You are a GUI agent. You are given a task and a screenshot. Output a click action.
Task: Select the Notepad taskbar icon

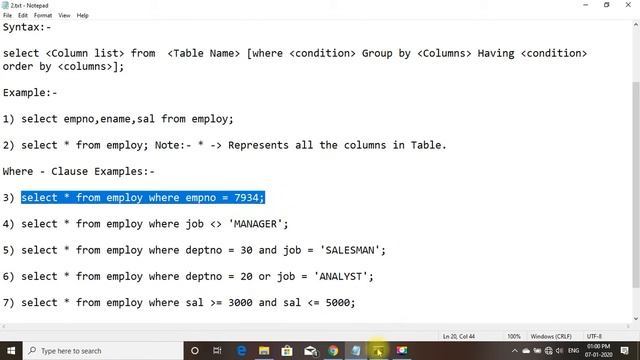click(356, 351)
